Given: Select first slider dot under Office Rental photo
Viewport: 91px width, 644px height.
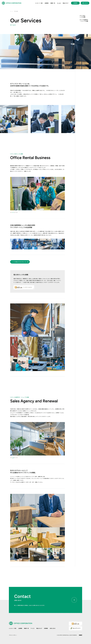Looking at the screenshot, I should click(11, 212).
